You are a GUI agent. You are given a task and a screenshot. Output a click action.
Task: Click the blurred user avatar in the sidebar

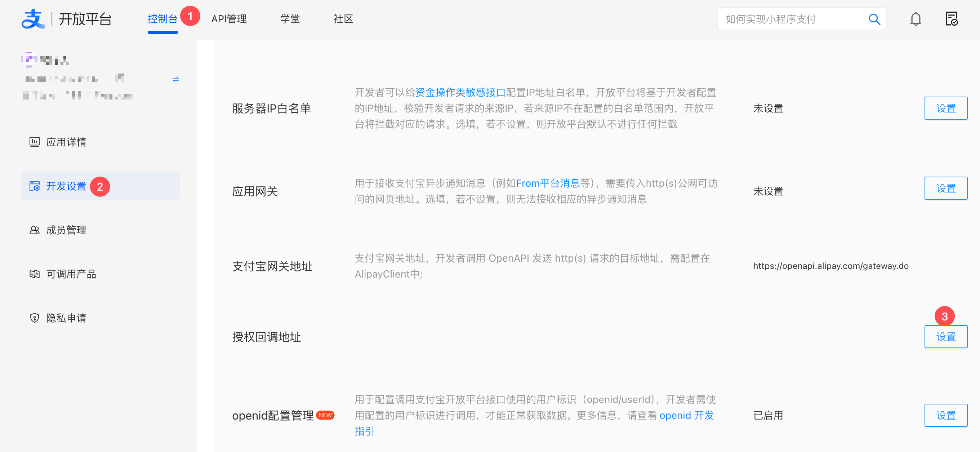coord(29,60)
